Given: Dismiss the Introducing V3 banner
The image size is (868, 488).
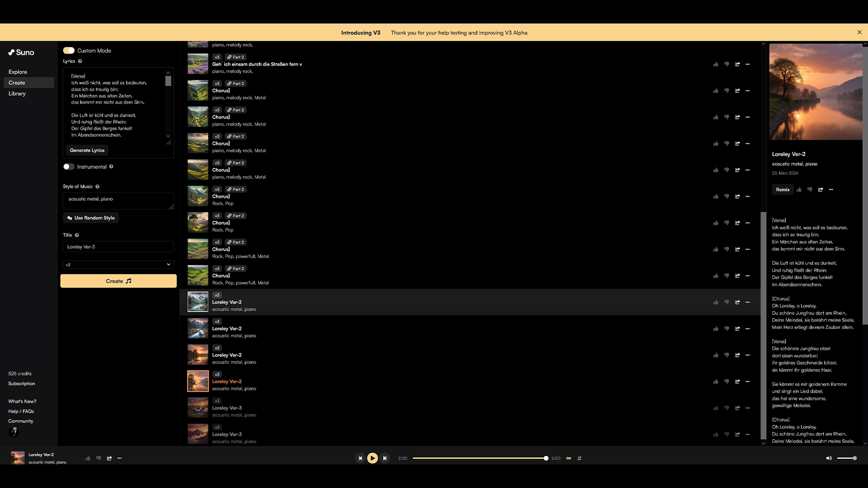Looking at the screenshot, I should (859, 32).
